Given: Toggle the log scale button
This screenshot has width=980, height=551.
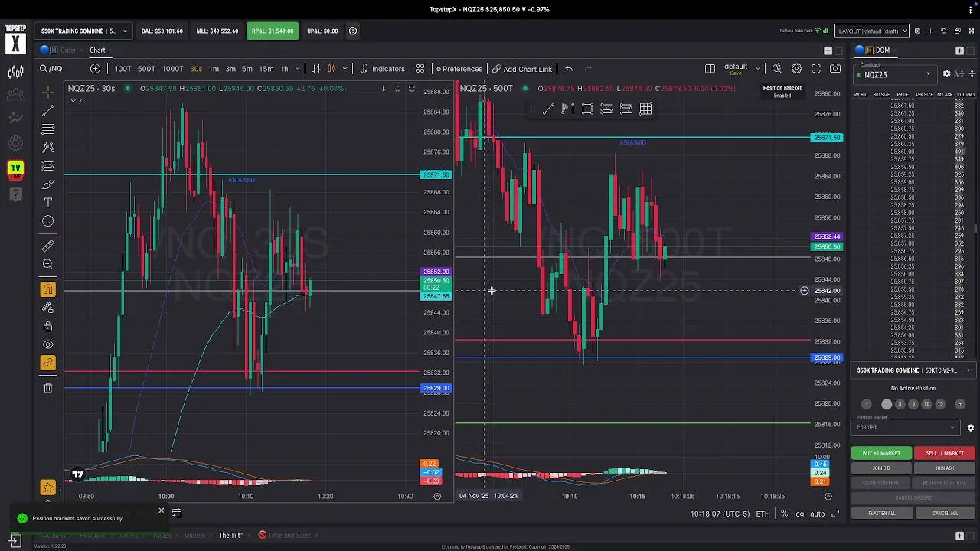Looking at the screenshot, I should (799, 514).
